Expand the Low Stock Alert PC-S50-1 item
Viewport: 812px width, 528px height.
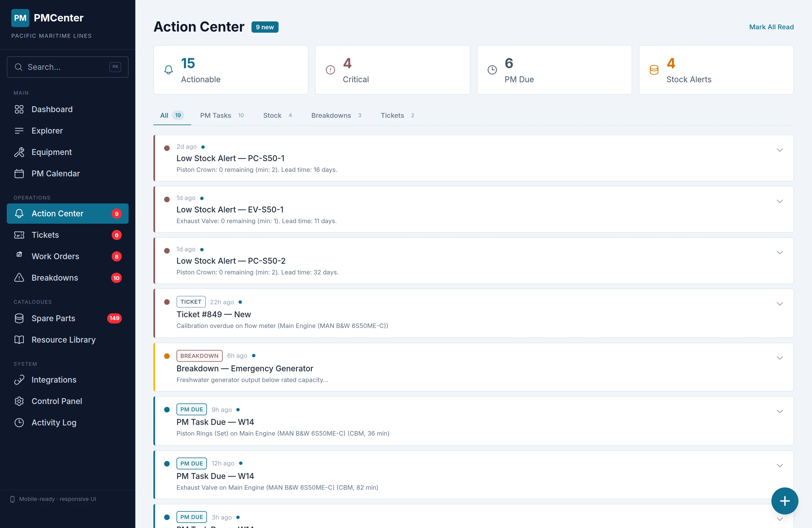780,150
